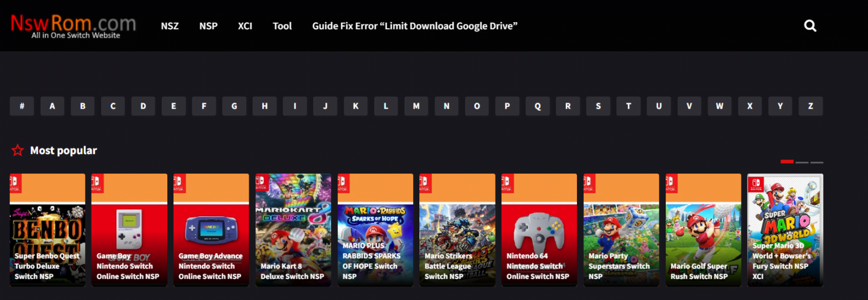Viewport: 868px width, 300px height.
Task: Filter games by letter V
Action: pos(689,106)
